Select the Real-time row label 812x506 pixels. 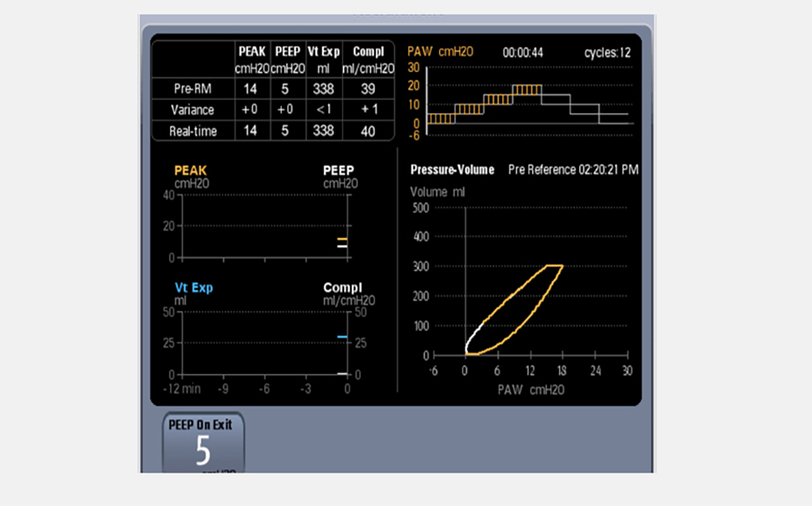point(192,131)
